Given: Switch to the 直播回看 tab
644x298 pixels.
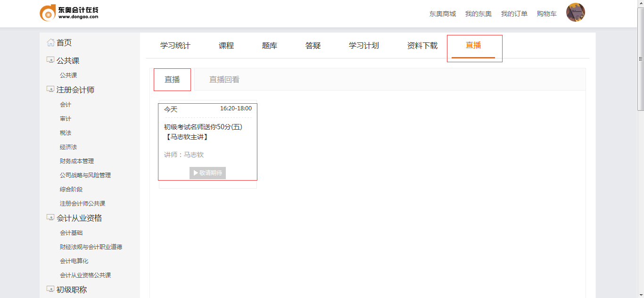Looking at the screenshot, I should click(x=224, y=80).
